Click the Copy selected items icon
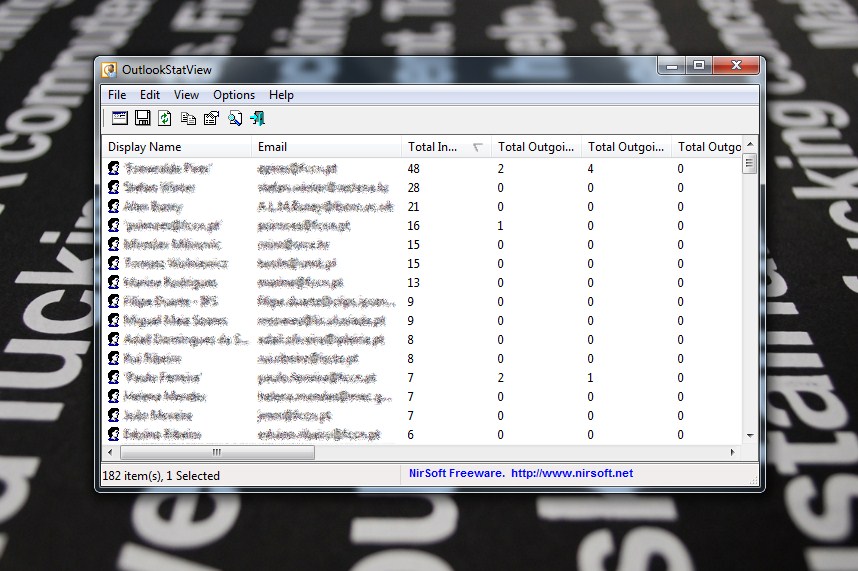Image resolution: width=858 pixels, height=571 pixels. 188,118
